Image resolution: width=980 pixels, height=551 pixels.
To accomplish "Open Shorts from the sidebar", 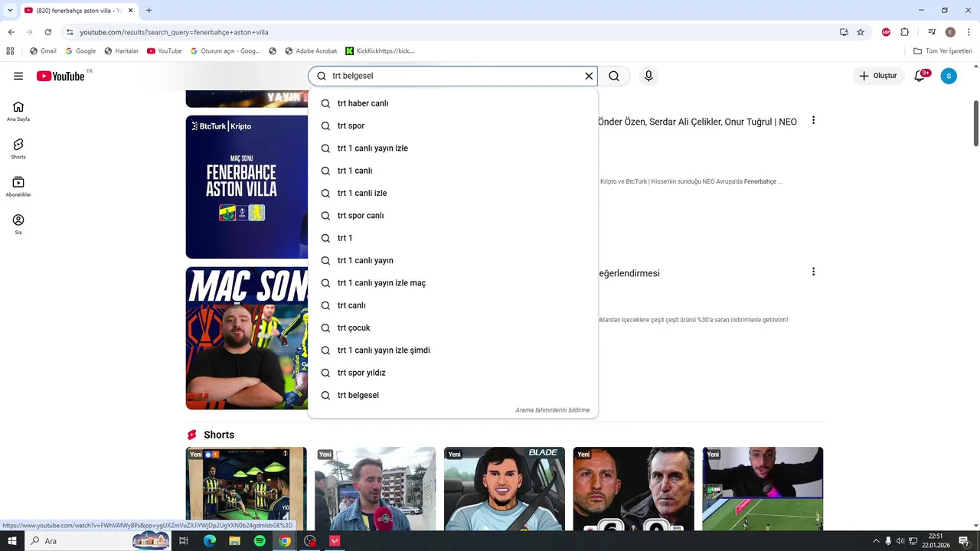I will click(18, 148).
